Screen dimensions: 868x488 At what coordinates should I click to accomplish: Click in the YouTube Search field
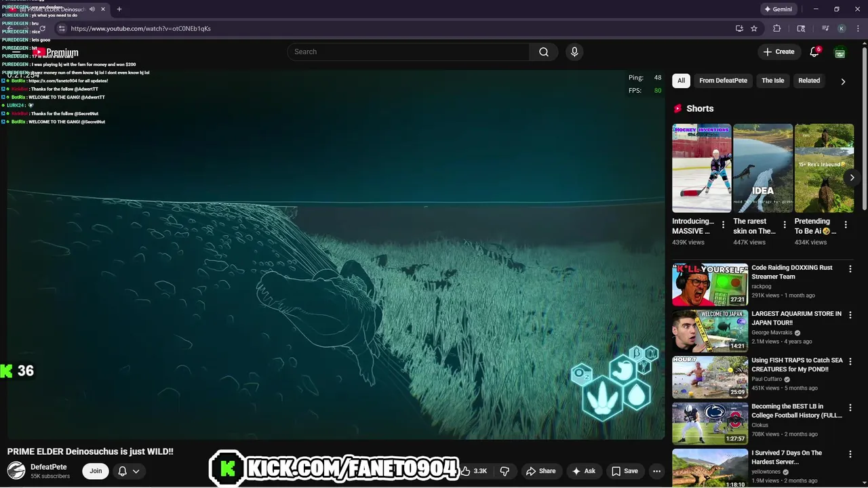tap(408, 52)
